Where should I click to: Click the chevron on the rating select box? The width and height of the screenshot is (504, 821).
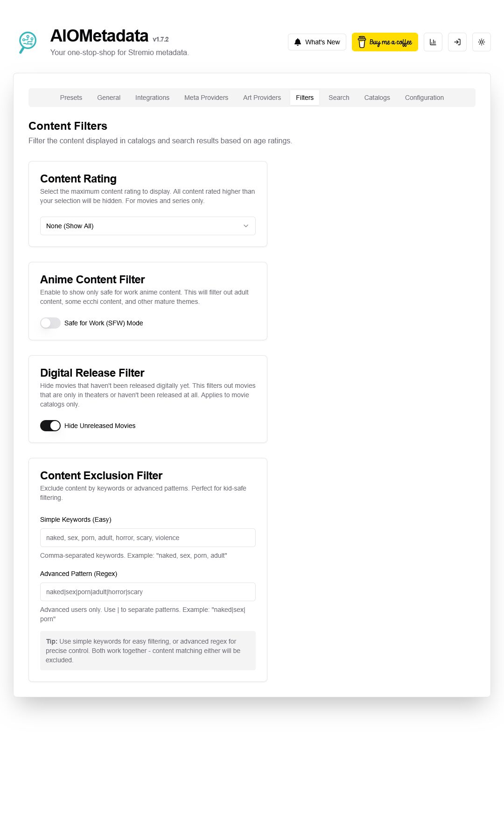coord(246,226)
